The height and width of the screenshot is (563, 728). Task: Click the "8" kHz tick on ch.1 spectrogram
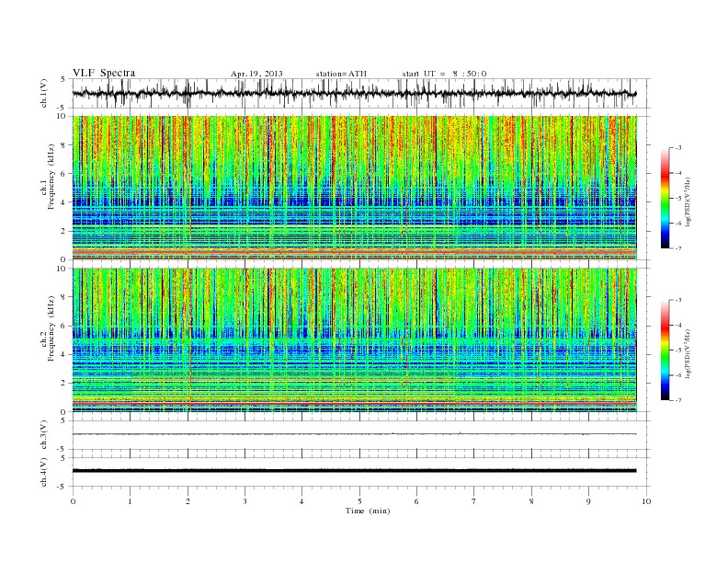(x=63, y=145)
